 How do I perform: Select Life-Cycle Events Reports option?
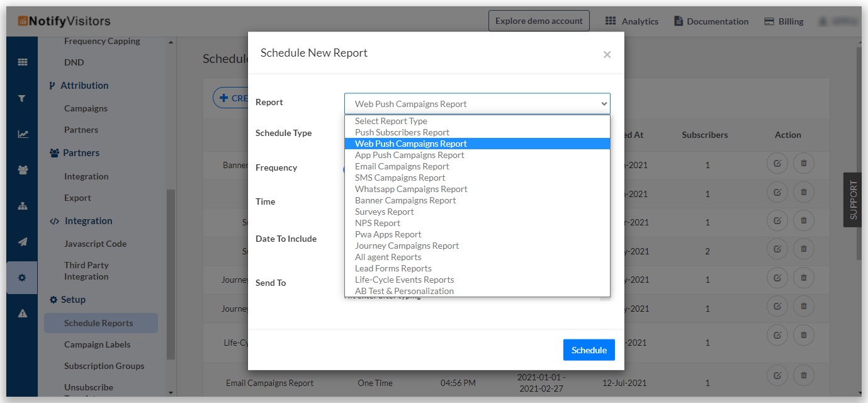[x=477, y=280]
